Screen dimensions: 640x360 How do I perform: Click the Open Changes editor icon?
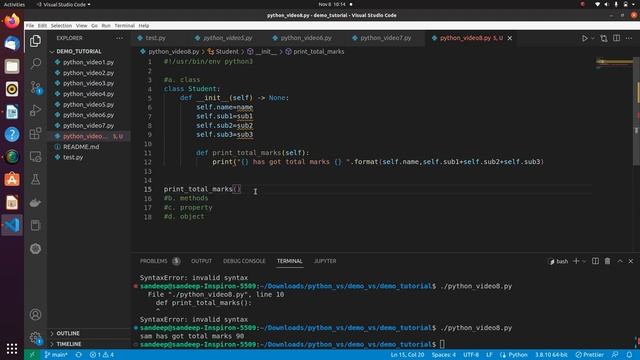click(604, 38)
